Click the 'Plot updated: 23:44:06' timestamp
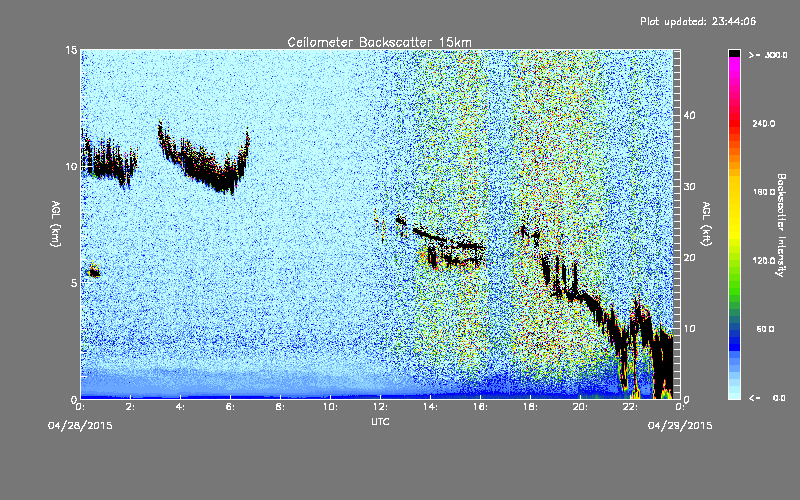The width and height of the screenshot is (800, 500). tap(698, 21)
